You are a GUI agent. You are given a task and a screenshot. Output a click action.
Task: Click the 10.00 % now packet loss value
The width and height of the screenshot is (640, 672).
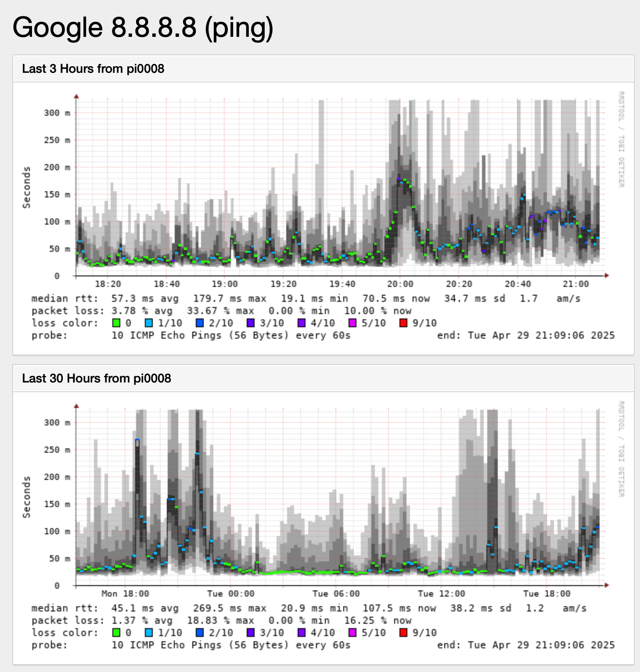pos(378,311)
